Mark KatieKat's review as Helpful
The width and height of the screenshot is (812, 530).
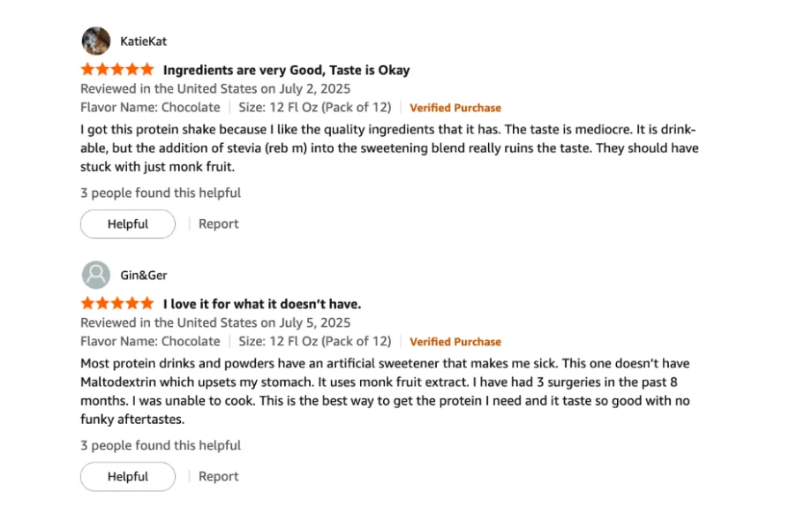tap(127, 223)
